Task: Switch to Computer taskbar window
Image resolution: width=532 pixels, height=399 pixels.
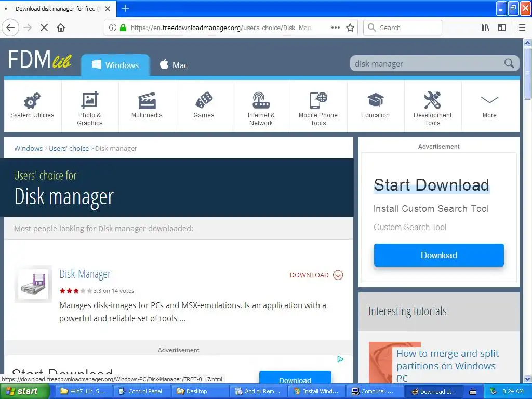Action: 374,391
